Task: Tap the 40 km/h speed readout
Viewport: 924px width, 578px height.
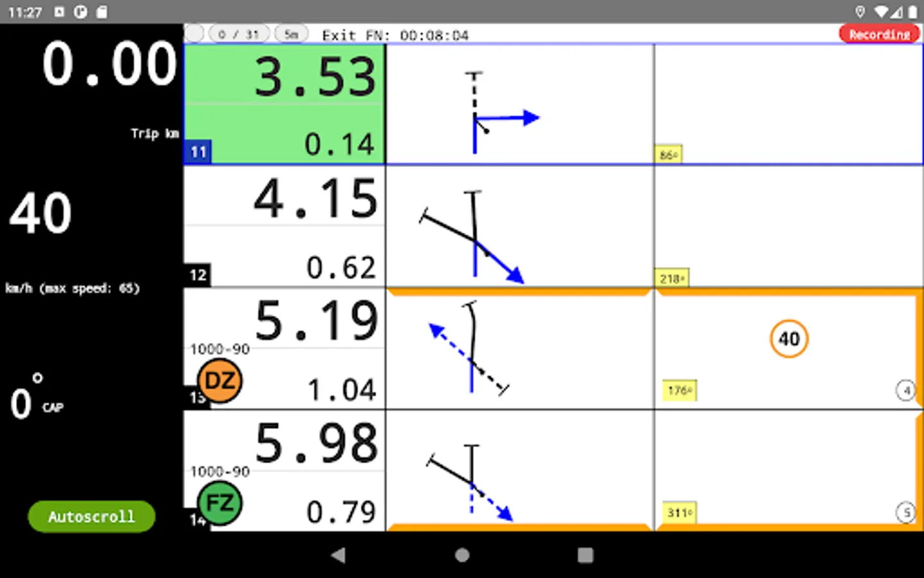Action: tap(40, 213)
